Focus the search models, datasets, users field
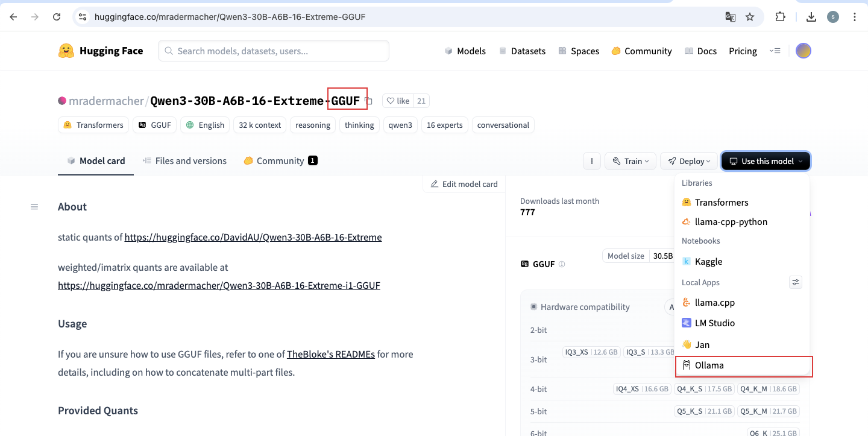 274,51
